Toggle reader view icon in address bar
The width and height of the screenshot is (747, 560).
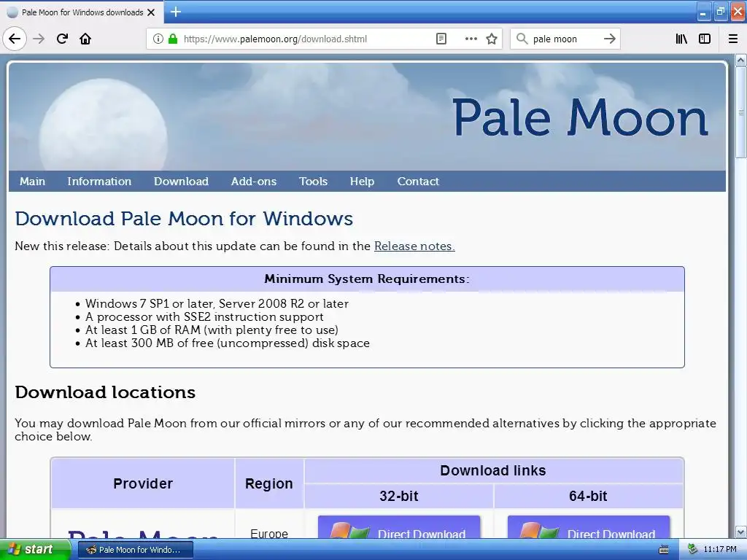(x=441, y=39)
